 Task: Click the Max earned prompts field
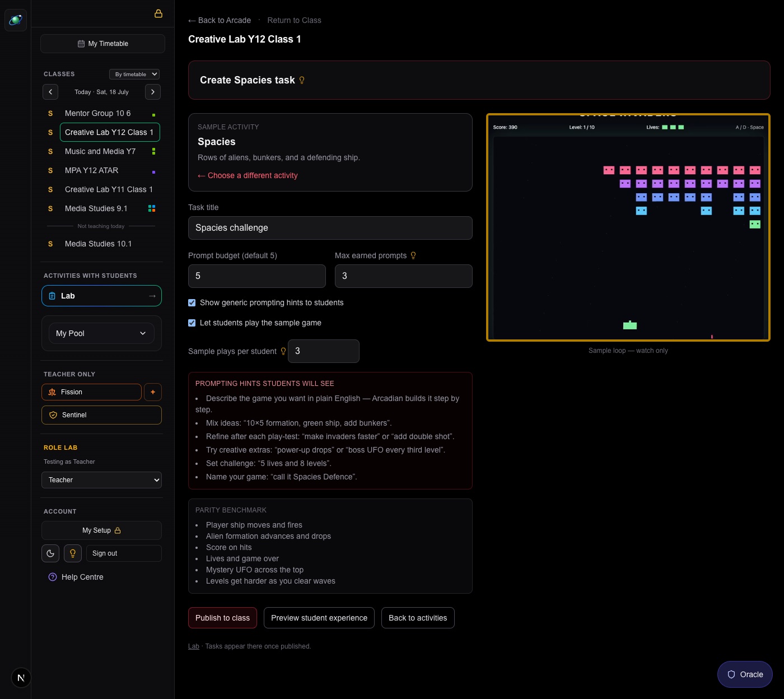(x=404, y=276)
